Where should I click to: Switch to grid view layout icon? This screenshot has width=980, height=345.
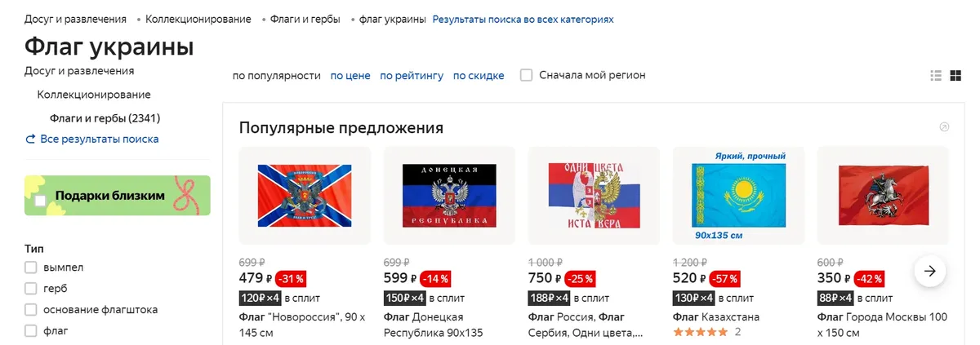[955, 76]
